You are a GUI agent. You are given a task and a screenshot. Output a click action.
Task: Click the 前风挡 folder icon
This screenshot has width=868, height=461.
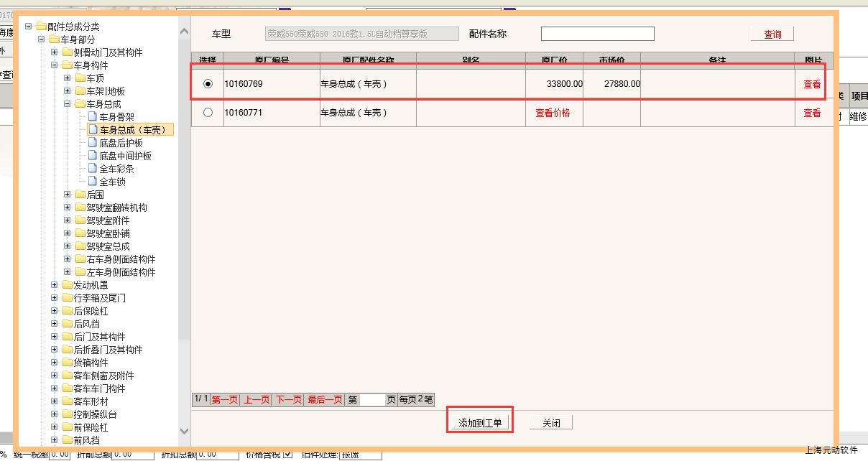(x=67, y=440)
